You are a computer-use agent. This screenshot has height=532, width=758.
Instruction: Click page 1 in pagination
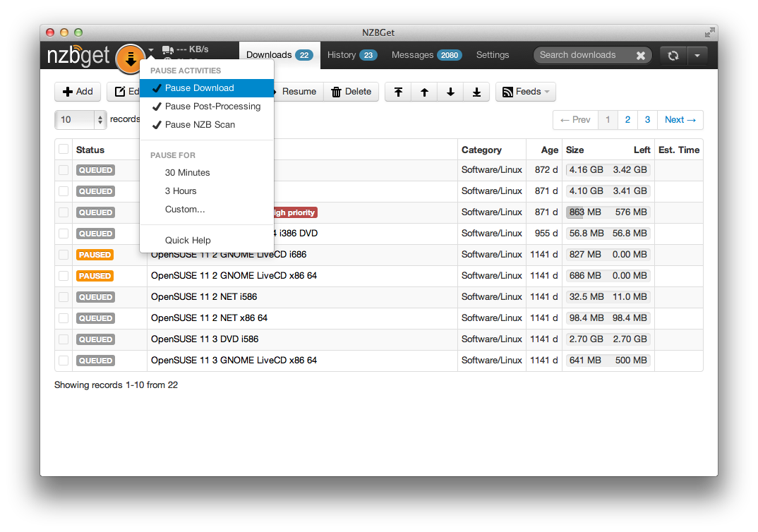coord(608,120)
